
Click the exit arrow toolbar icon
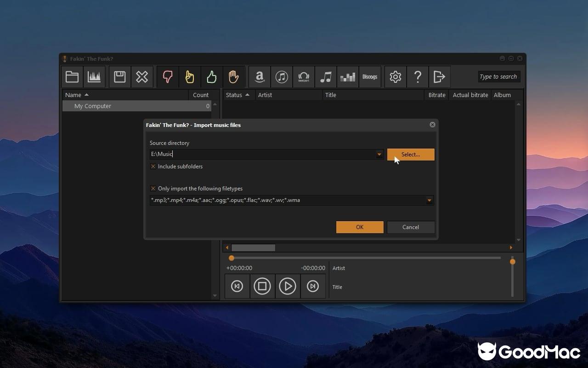coord(440,77)
